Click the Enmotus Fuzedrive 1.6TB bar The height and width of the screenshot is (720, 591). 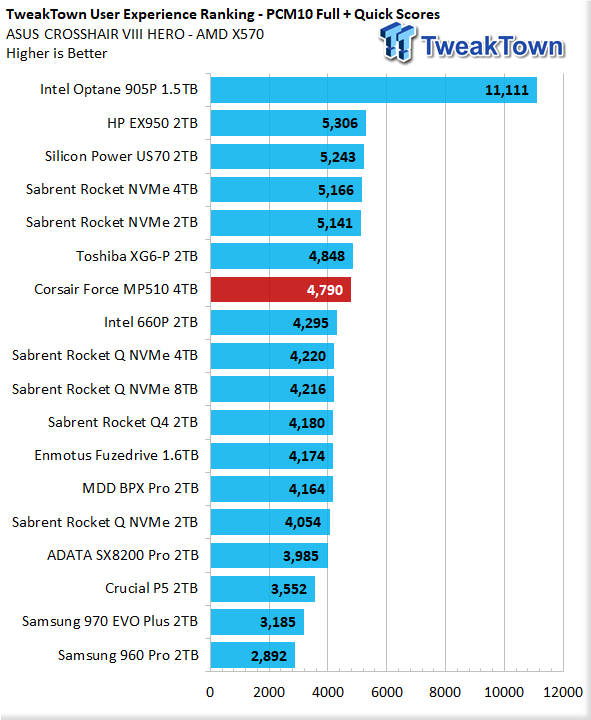pyautogui.click(x=272, y=456)
